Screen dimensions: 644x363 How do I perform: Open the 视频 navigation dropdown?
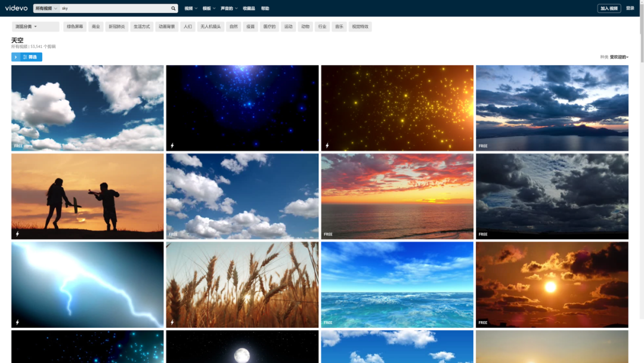pos(191,8)
